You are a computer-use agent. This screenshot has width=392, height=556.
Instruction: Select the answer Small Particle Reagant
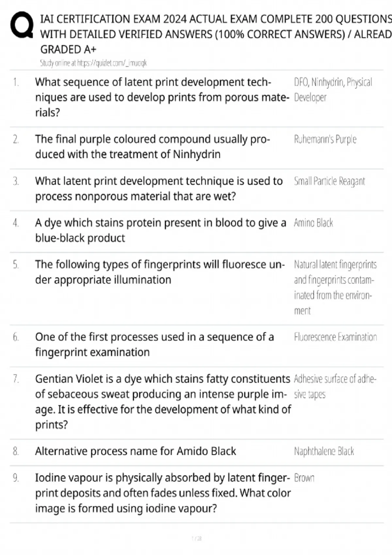[x=329, y=181]
